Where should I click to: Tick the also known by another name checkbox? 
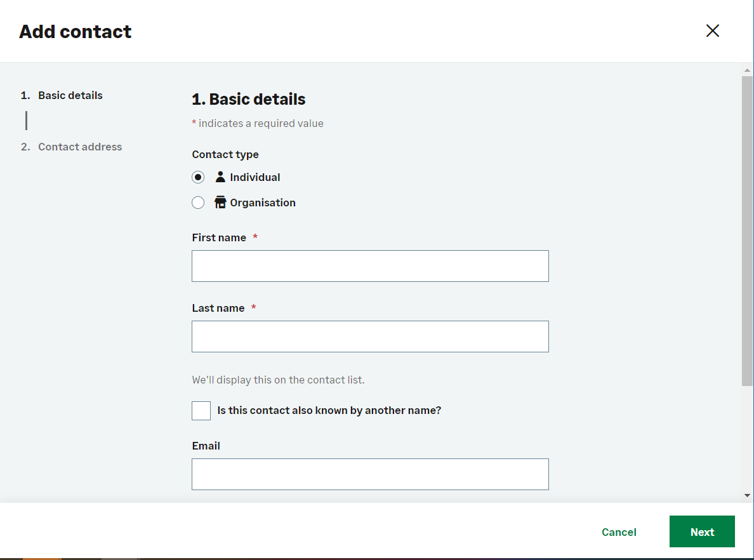pyautogui.click(x=201, y=411)
